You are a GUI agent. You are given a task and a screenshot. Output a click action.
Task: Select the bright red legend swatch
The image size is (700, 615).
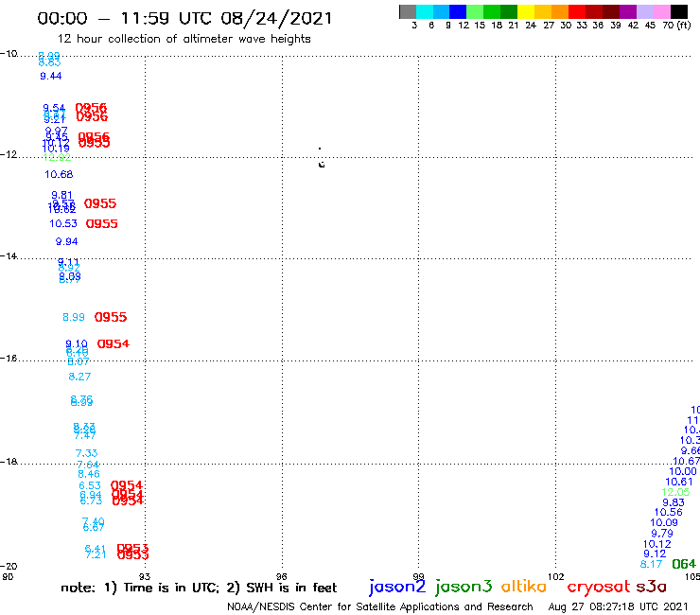[x=577, y=12]
